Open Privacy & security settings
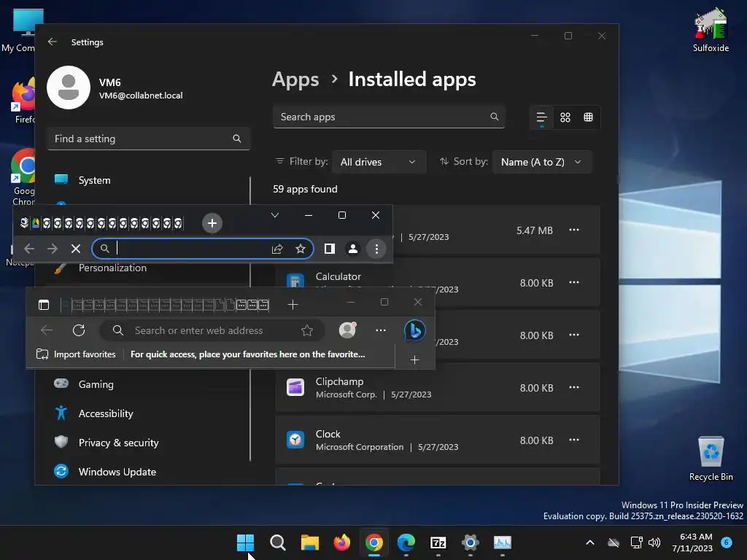The height and width of the screenshot is (560, 747). 149,443
